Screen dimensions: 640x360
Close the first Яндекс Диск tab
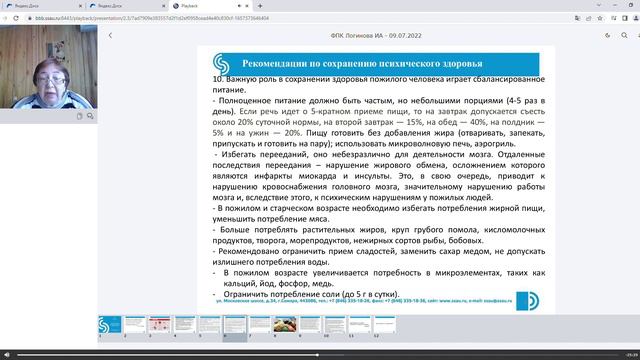pos(80,6)
